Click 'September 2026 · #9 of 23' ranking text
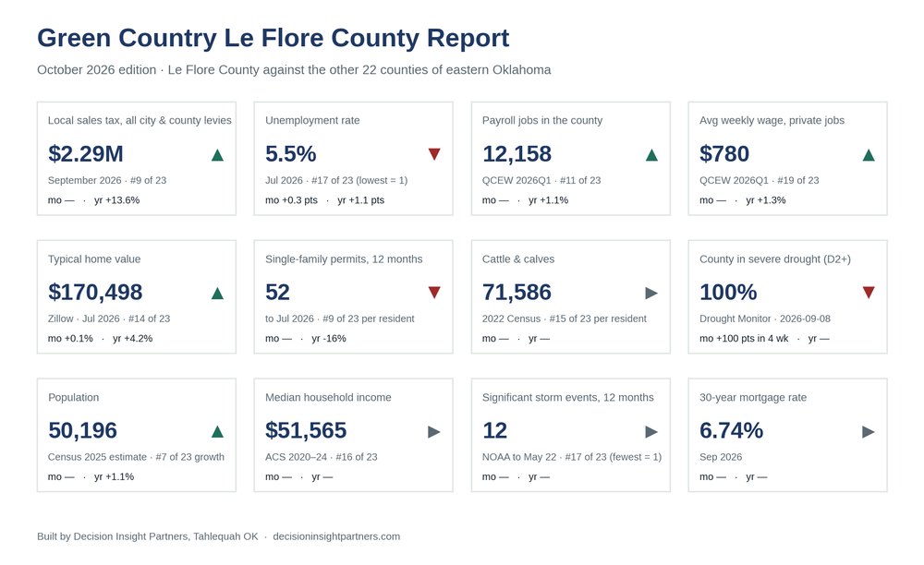Image resolution: width=924 pixels, height=565 pixels. pyautogui.click(x=107, y=181)
